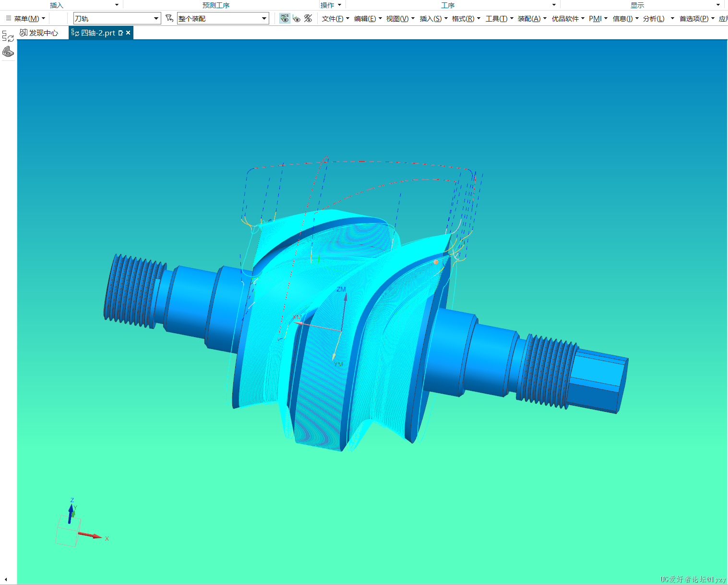Click the ZM axis label of MCS

point(341,289)
